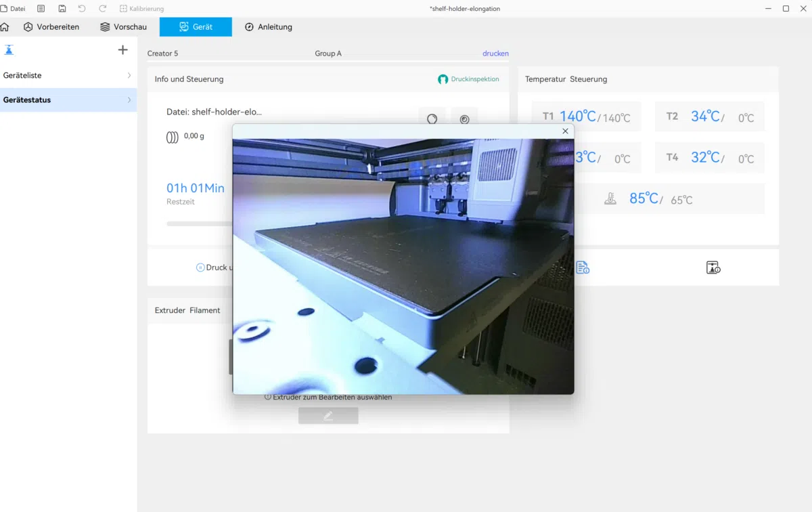This screenshot has width=812, height=512.
Task: Close the camera view popup
Action: click(565, 131)
